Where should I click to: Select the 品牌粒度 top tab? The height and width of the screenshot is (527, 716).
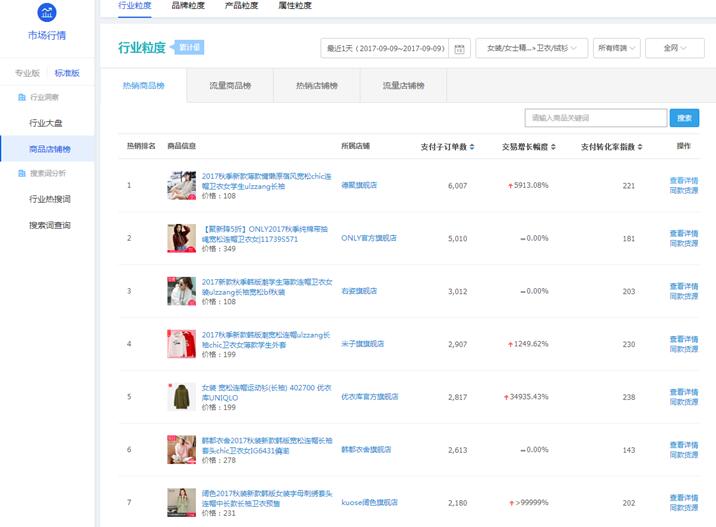(x=188, y=5)
